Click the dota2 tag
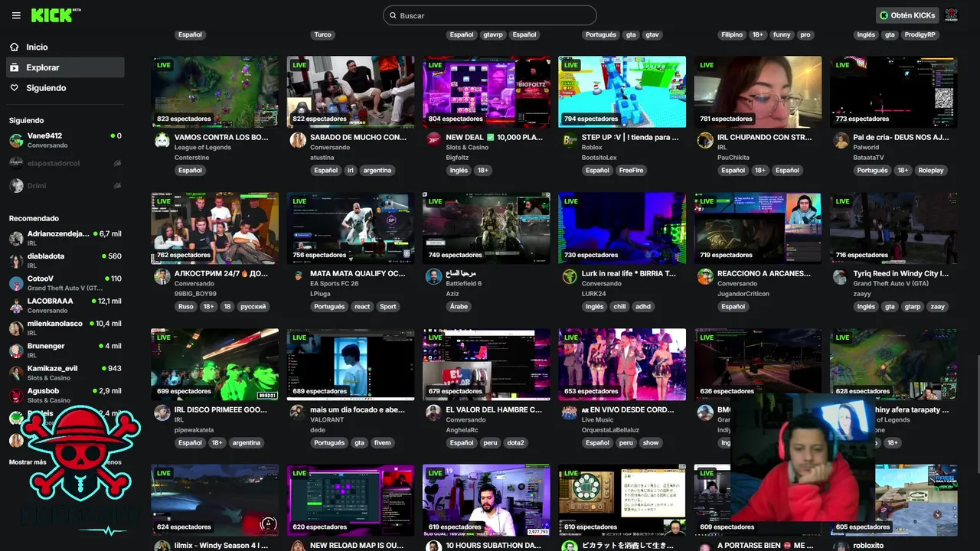This screenshot has width=980, height=551. click(x=515, y=443)
